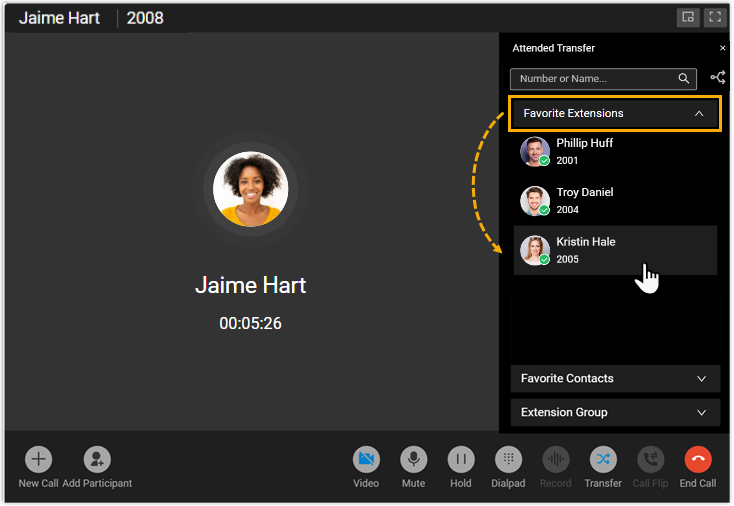This screenshot has width=734, height=506.
Task: Click Jaime Hart name below photo
Action: tap(250, 285)
